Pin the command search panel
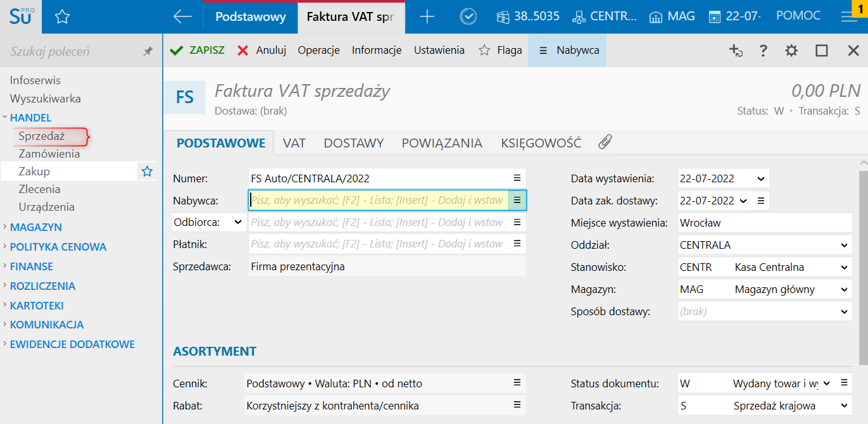 pyautogui.click(x=148, y=51)
